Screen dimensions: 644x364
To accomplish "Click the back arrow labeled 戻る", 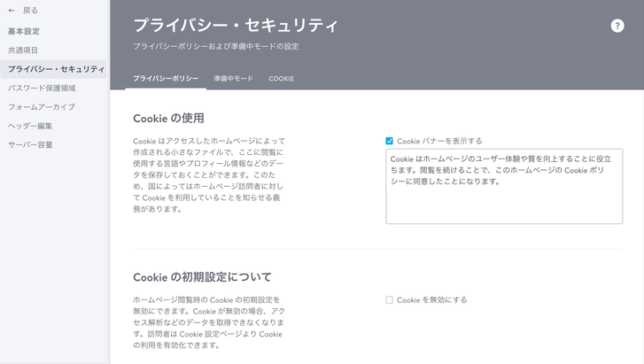I will 23,11.
